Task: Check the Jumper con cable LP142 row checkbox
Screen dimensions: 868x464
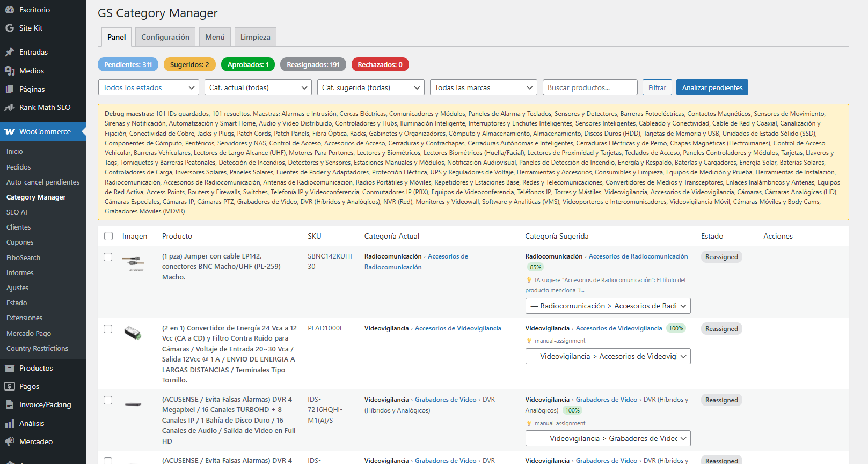Action: click(x=108, y=257)
